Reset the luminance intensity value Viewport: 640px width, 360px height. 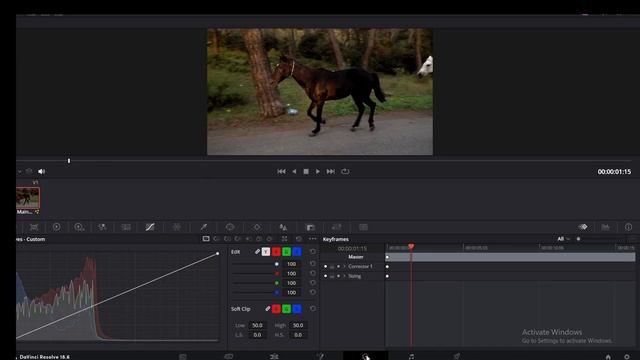(x=313, y=264)
